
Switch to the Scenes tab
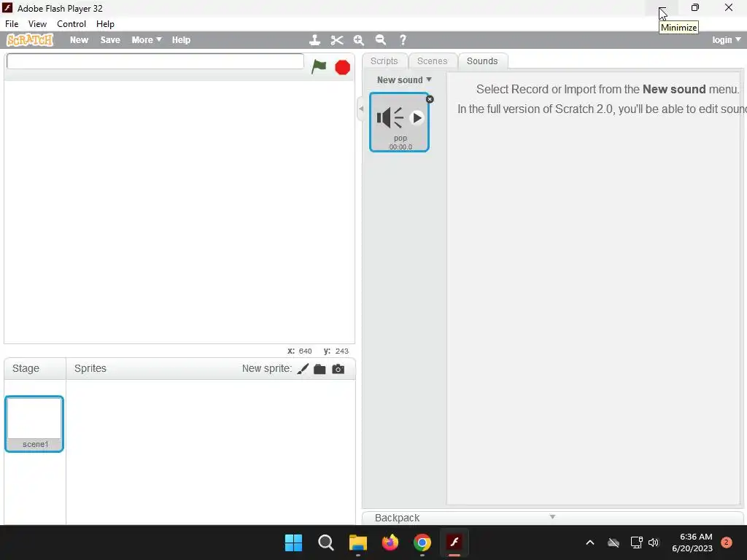click(432, 61)
